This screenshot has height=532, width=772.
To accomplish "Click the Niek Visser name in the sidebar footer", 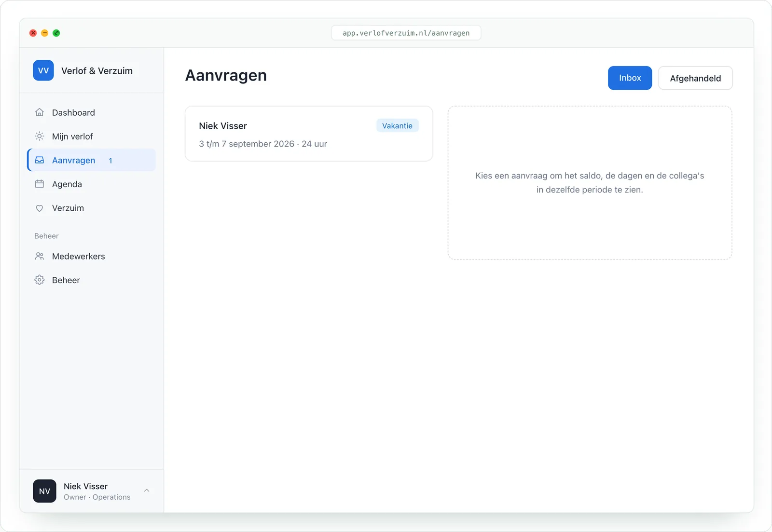I will coord(85,486).
